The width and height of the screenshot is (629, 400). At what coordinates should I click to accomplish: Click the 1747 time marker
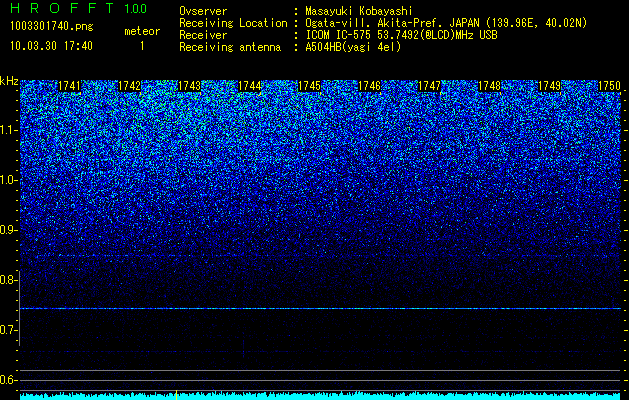430,86
